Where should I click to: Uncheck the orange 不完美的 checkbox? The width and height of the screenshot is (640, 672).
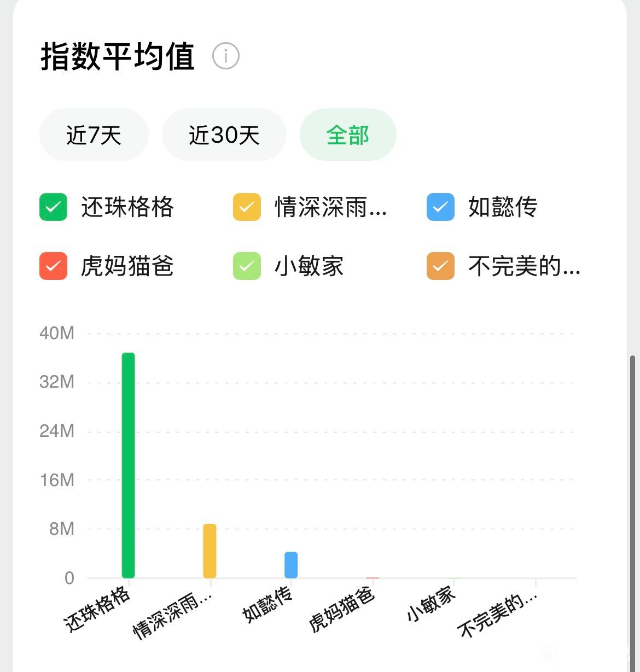click(x=440, y=266)
